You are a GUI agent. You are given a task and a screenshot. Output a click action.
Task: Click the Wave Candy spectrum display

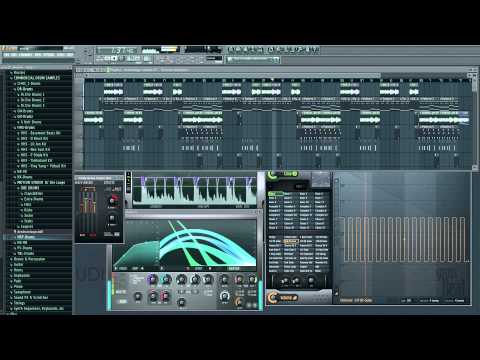tap(195, 190)
